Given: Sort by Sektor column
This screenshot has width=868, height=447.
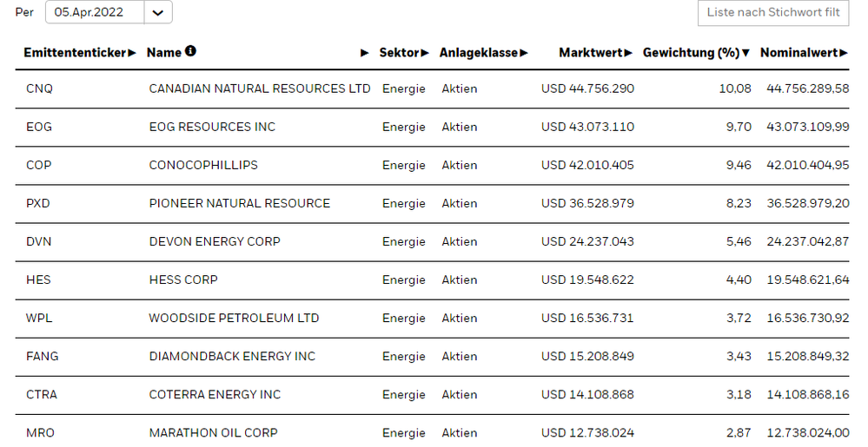Looking at the screenshot, I should [403, 53].
